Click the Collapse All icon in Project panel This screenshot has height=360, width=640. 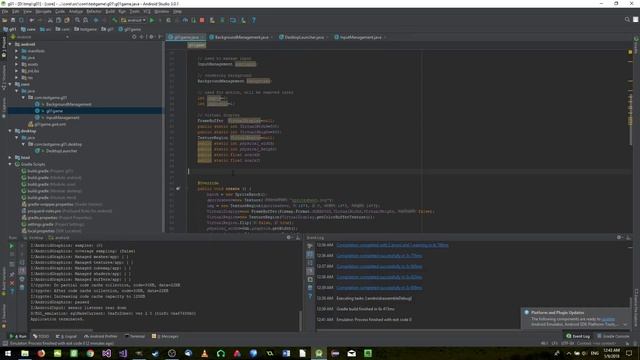pyautogui.click(x=142, y=37)
